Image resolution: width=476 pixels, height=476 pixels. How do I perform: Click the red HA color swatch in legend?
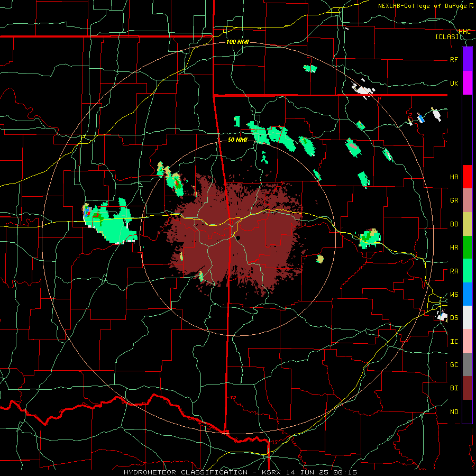(467, 177)
